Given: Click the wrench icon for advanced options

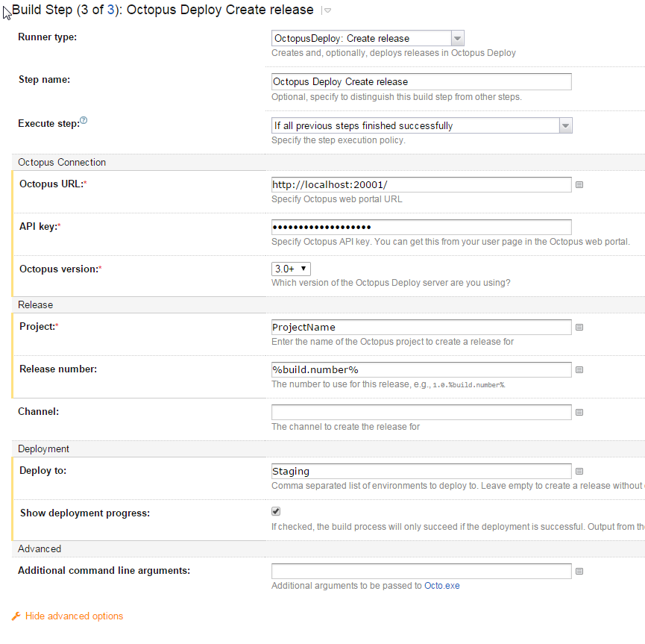Looking at the screenshot, I should pos(16,616).
